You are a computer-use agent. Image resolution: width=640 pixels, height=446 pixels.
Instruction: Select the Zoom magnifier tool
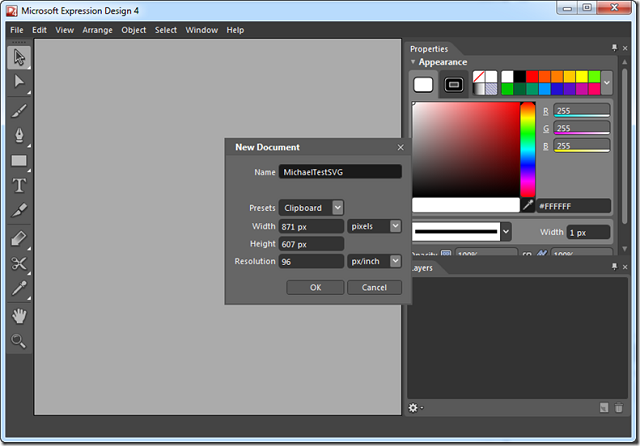pos(19,341)
